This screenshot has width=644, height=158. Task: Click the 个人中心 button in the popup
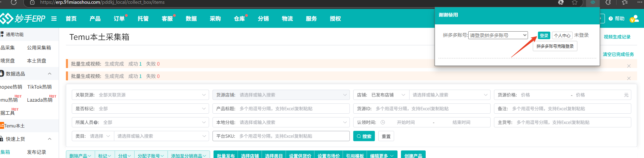[x=562, y=35]
